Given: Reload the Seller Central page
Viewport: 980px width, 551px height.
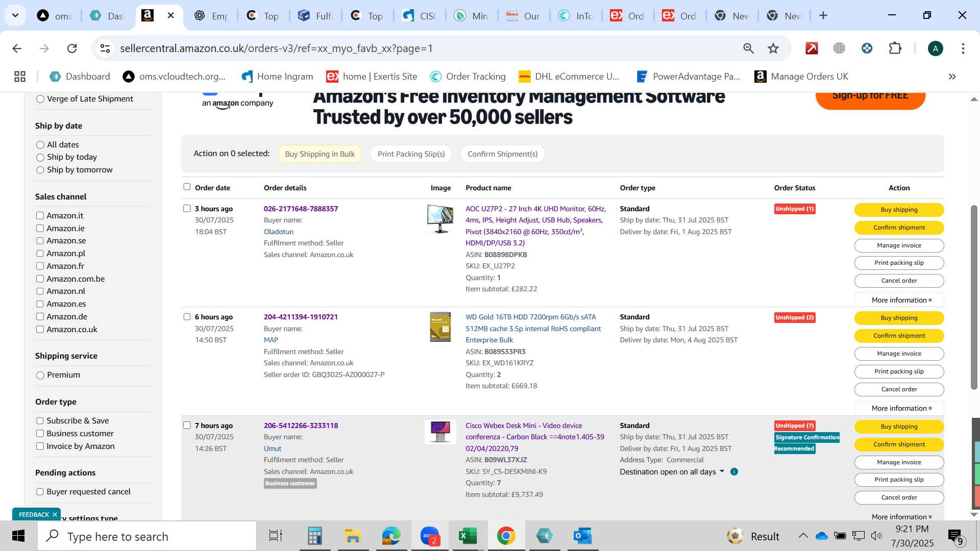Looking at the screenshot, I should (x=72, y=48).
